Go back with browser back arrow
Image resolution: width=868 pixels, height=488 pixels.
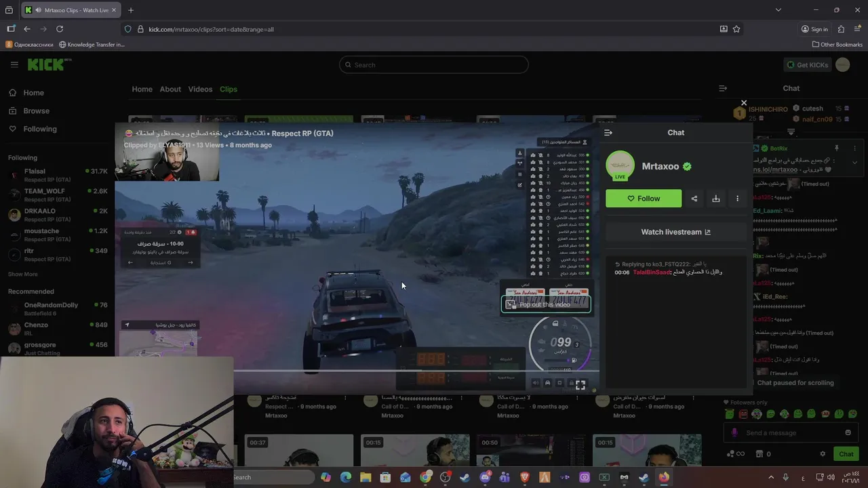pos(27,29)
